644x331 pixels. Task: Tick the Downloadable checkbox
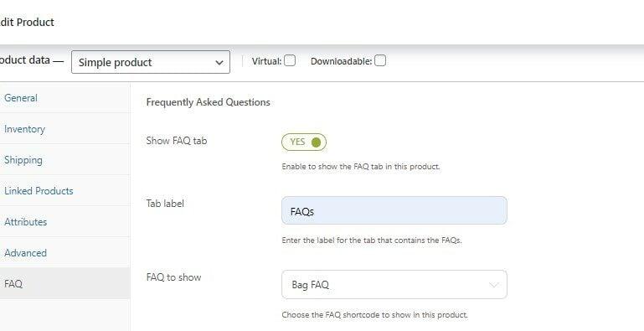pos(380,61)
